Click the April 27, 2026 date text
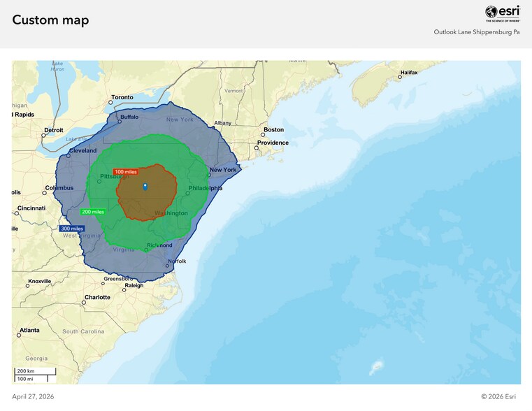 pyautogui.click(x=33, y=396)
